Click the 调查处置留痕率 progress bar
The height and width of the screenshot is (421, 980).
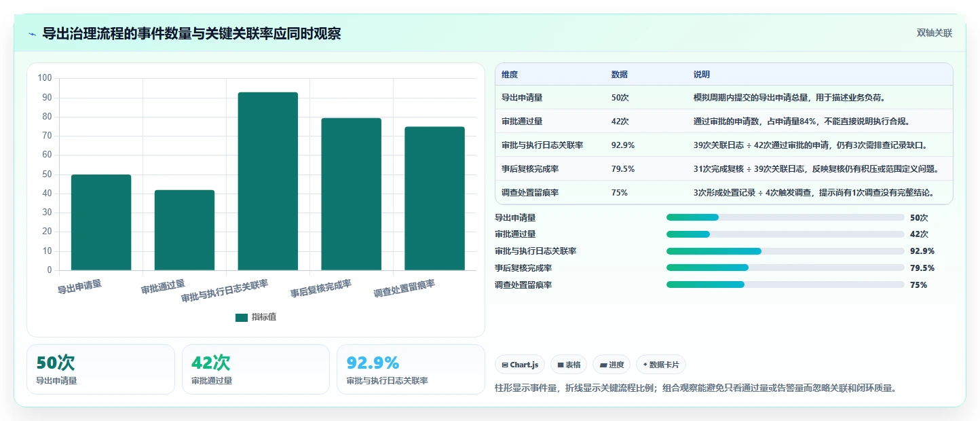pos(785,285)
